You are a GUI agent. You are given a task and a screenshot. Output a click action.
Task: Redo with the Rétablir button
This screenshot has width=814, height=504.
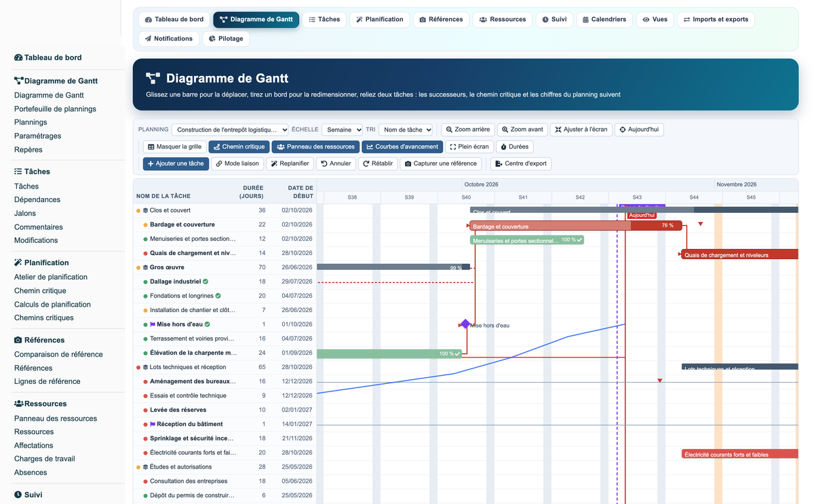[x=378, y=163]
